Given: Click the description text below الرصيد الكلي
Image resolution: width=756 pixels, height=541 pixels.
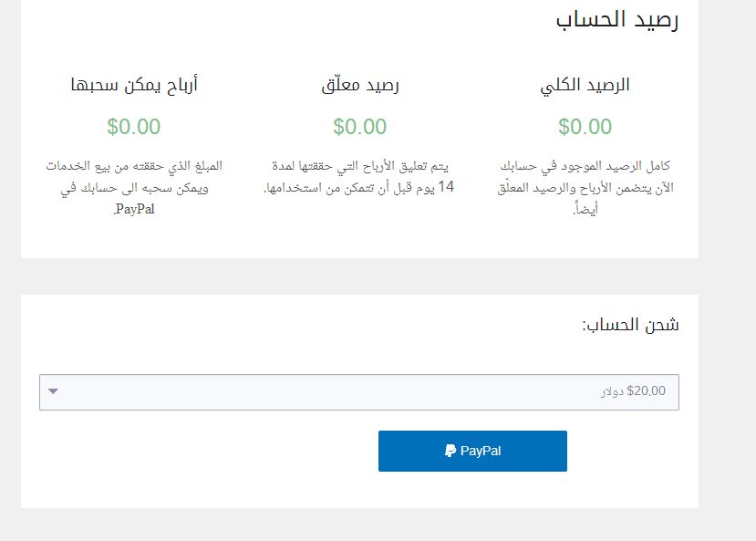Looking at the screenshot, I should (585, 188).
